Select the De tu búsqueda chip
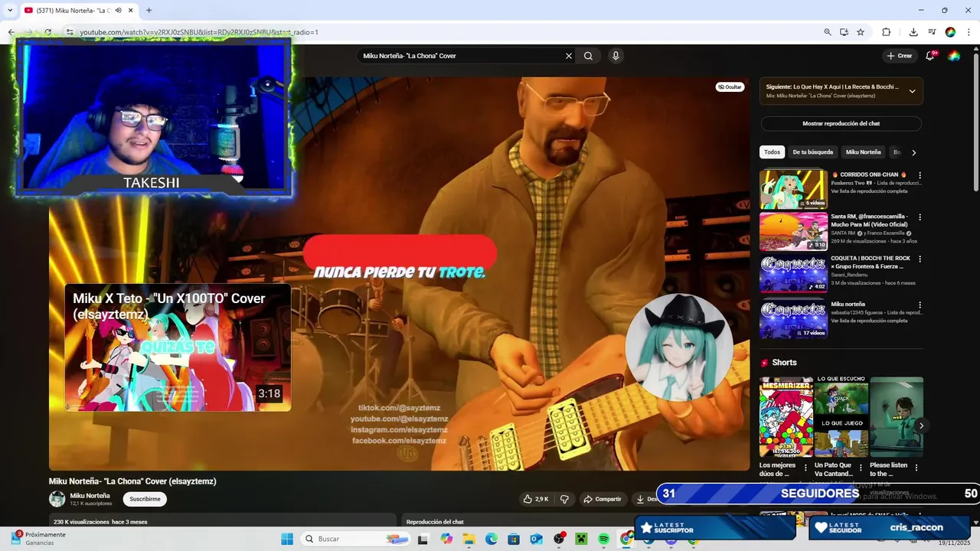 tap(812, 152)
